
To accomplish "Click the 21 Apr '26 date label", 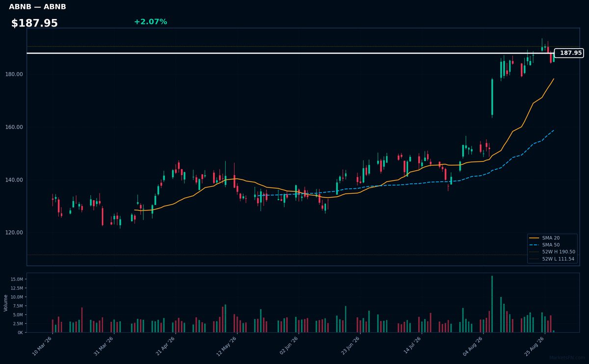I will [x=165, y=346].
